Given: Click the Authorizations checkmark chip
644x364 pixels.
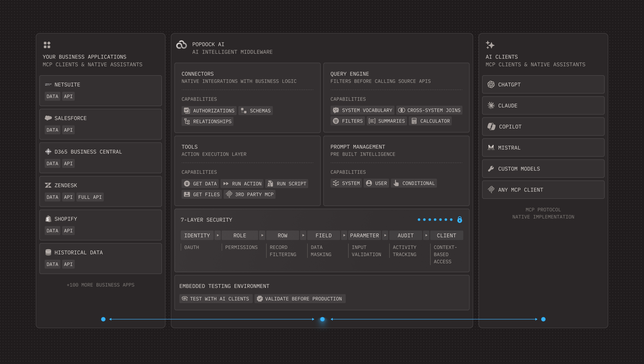Looking at the screenshot, I should [x=209, y=111].
